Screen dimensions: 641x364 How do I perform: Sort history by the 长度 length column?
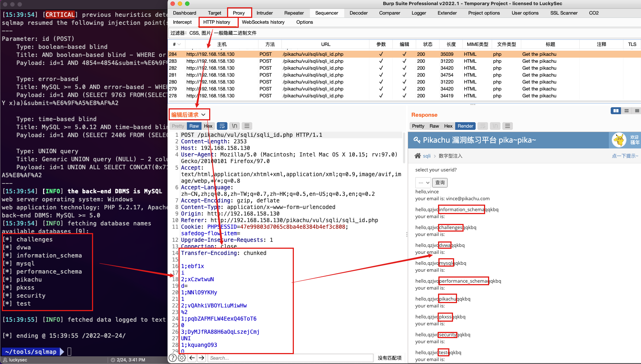[451, 44]
